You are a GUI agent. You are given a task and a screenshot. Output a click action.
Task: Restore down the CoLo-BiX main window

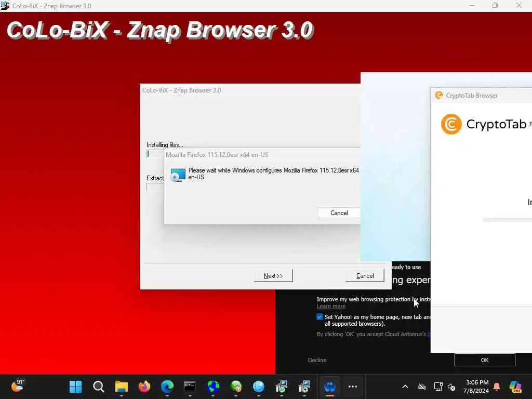(495, 5)
